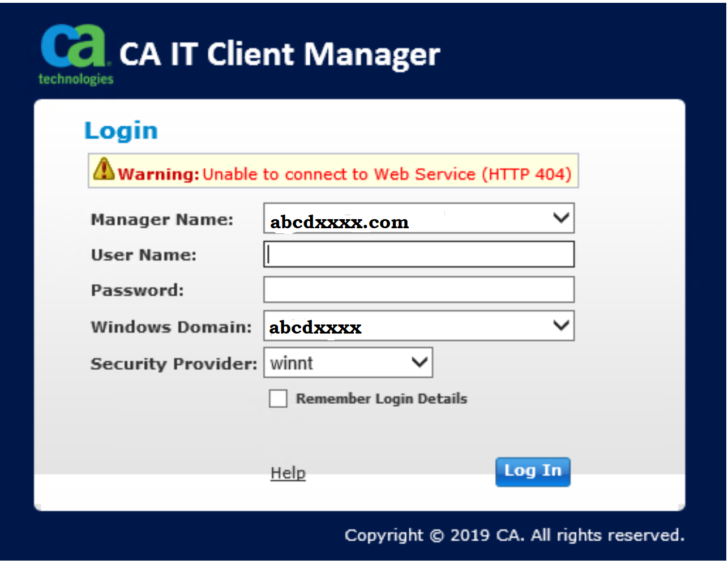The image size is (728, 564).
Task: Expand the Windows Domain combo box showing abcdxxxx
Action: tap(408, 326)
